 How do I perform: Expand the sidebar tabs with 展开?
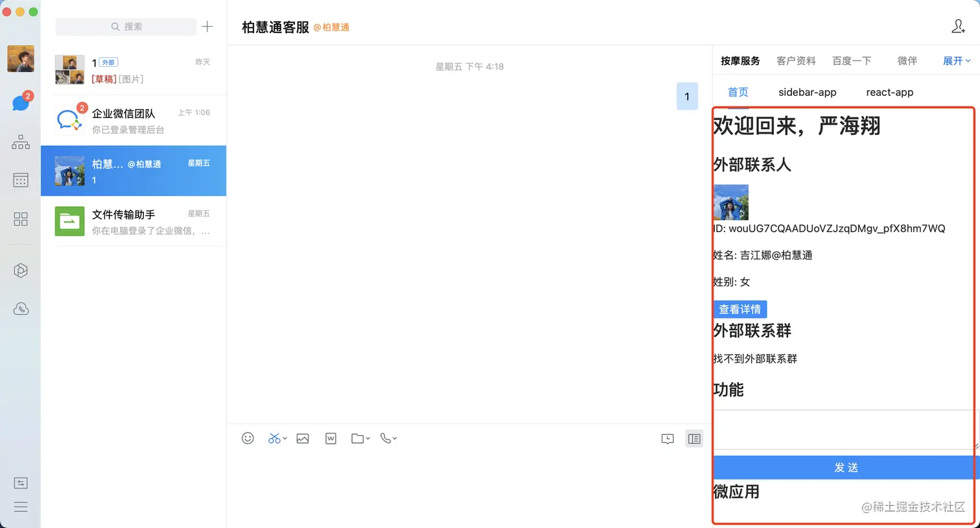(x=957, y=61)
